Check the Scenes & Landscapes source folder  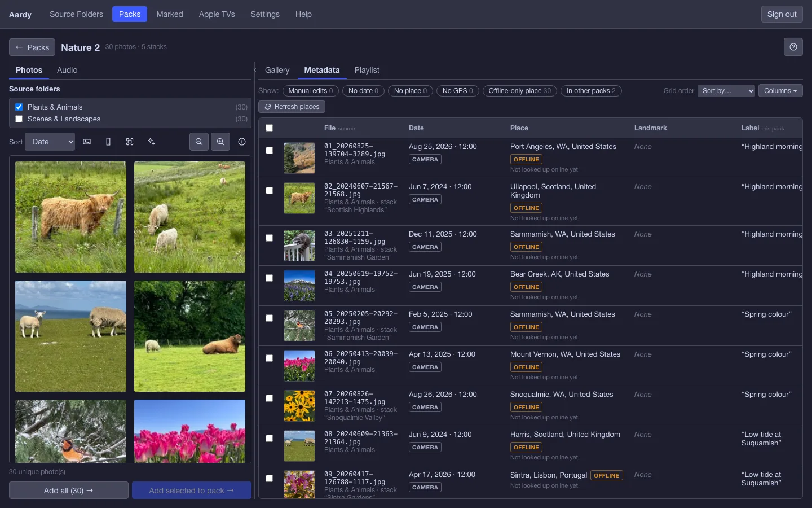pyautogui.click(x=19, y=119)
